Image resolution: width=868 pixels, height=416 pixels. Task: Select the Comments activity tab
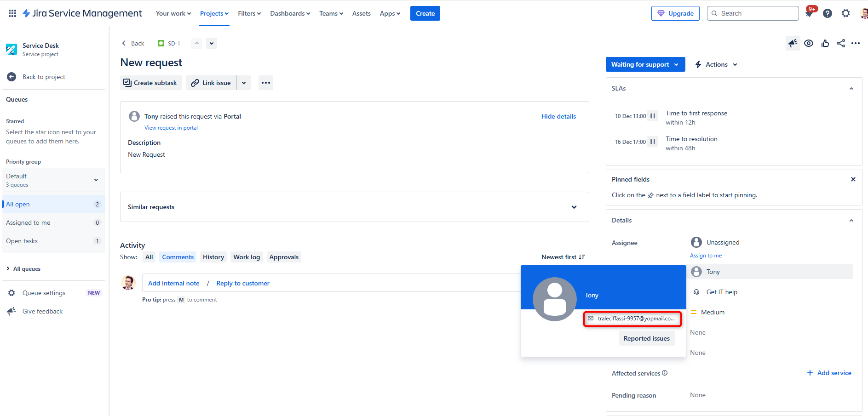pyautogui.click(x=178, y=257)
